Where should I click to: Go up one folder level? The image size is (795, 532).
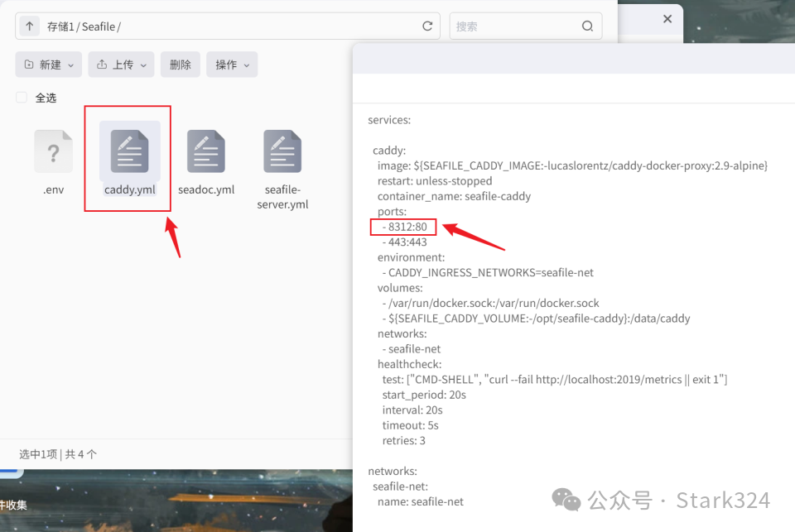(30, 26)
